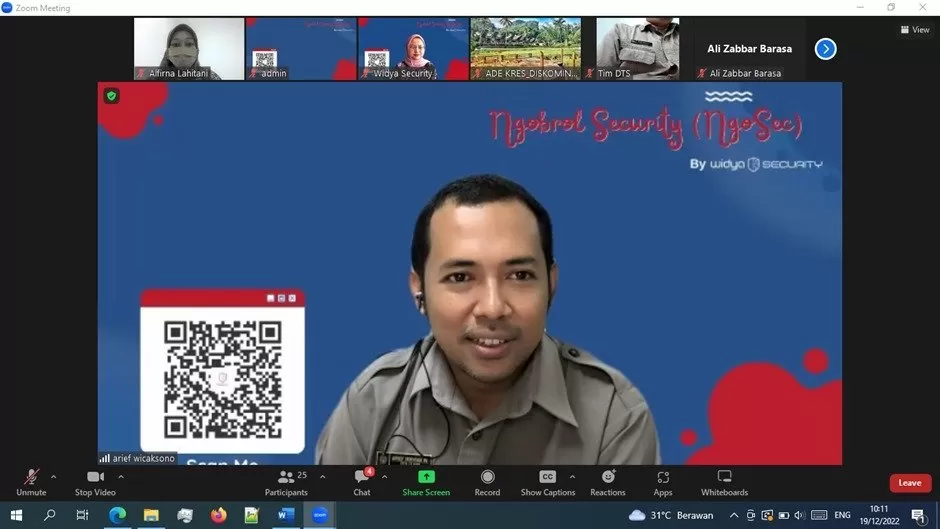The image size is (940, 529).
Task: Open video options arrow next to Stop Video
Action: 120,477
